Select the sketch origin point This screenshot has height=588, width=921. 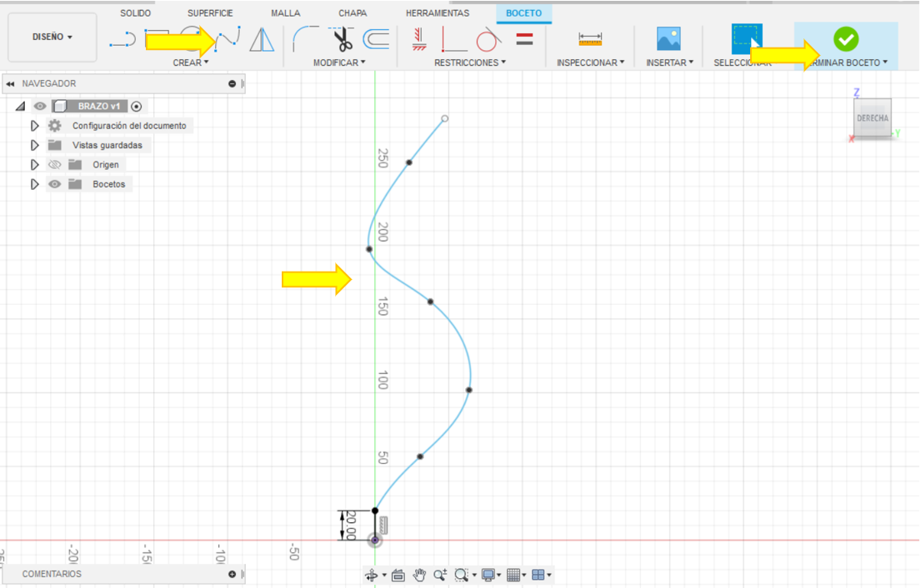pyautogui.click(x=375, y=540)
